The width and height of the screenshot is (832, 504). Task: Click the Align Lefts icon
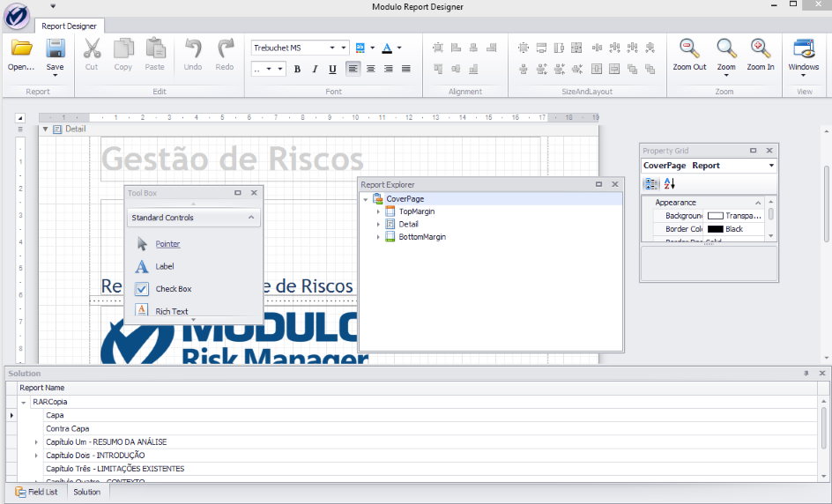coord(456,48)
